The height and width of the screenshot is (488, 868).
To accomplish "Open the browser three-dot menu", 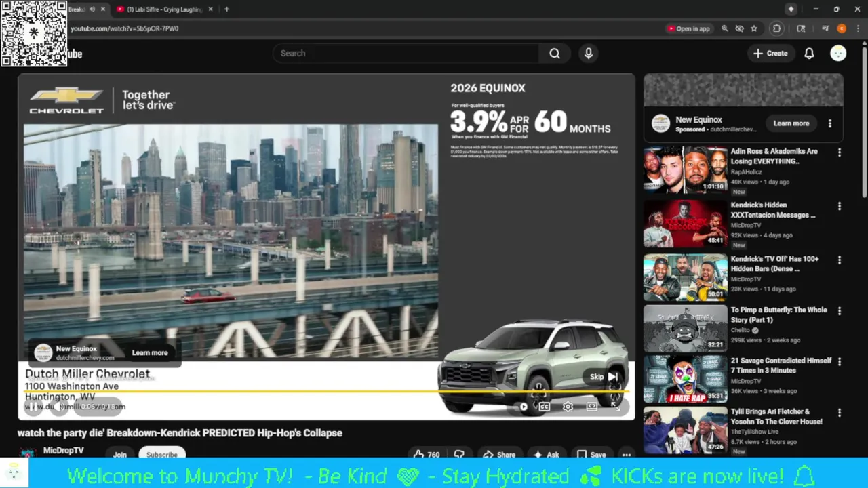I will pos(857,28).
